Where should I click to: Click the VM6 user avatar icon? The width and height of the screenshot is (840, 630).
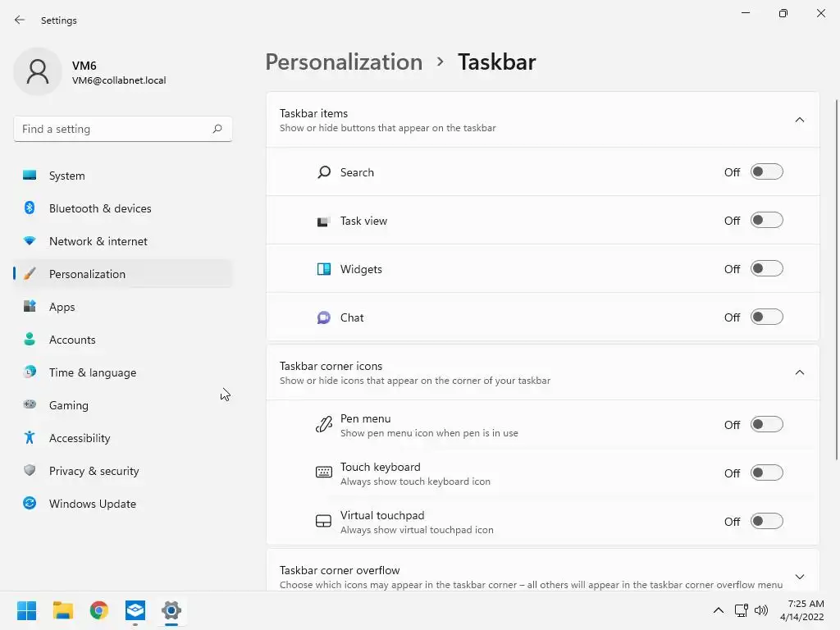click(38, 71)
